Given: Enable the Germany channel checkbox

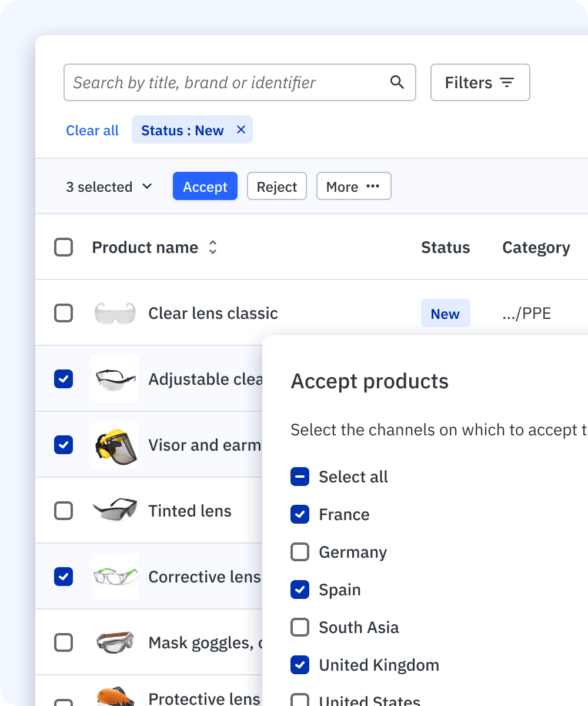Looking at the screenshot, I should tap(300, 552).
